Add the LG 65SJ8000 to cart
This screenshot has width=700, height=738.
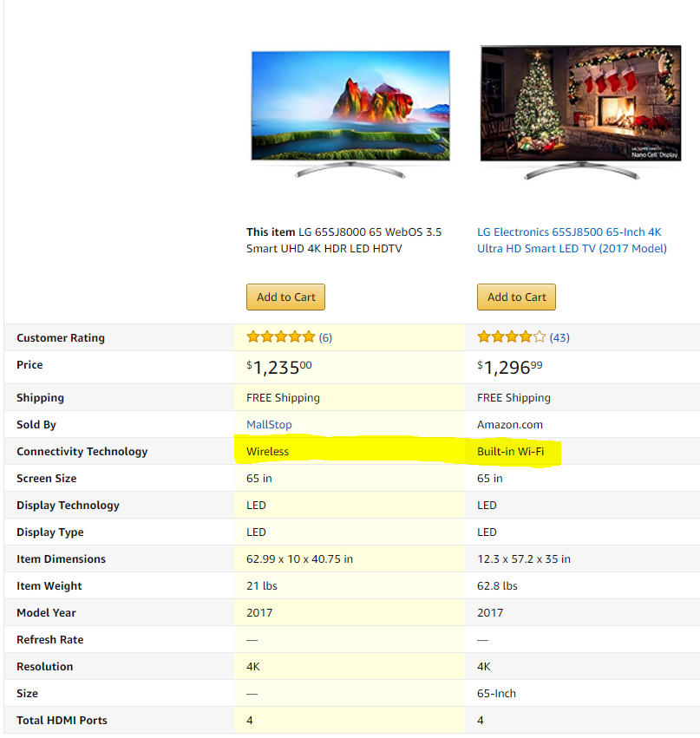(285, 297)
